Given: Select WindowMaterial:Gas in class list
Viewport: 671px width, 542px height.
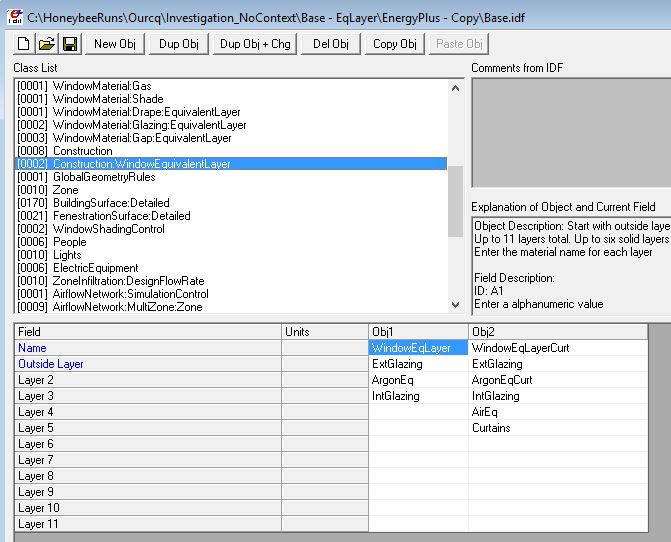Looking at the screenshot, I should tap(231, 86).
